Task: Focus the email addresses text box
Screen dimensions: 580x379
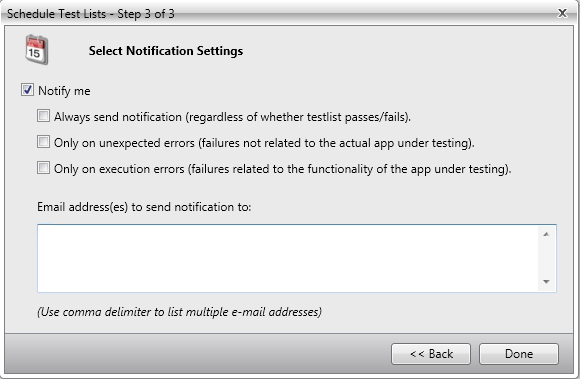Action: [x=289, y=258]
